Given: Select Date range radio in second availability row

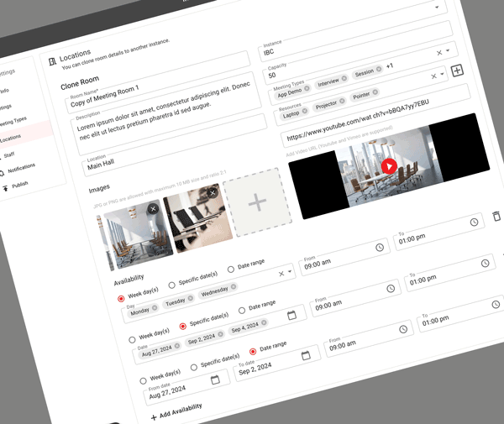Looking at the screenshot, I should pos(243,310).
